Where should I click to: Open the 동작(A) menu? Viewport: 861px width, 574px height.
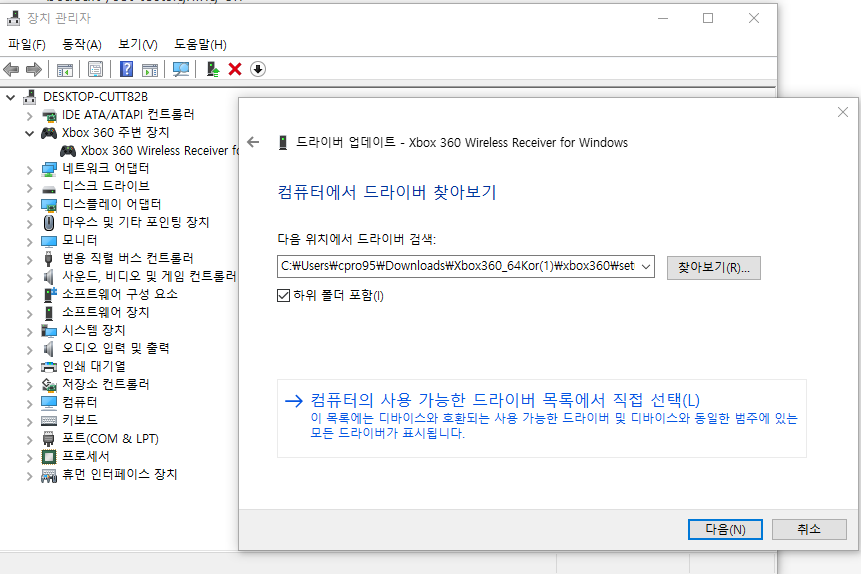(x=82, y=44)
